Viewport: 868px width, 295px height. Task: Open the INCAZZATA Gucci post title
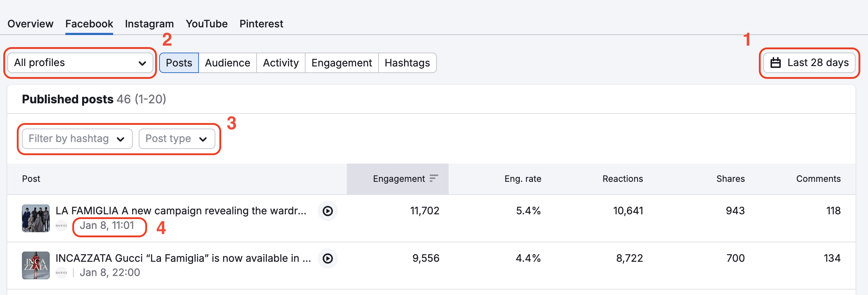(x=183, y=258)
